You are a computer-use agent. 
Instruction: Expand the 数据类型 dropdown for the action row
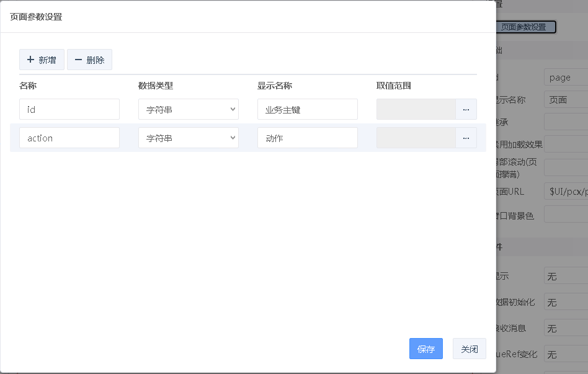point(188,138)
